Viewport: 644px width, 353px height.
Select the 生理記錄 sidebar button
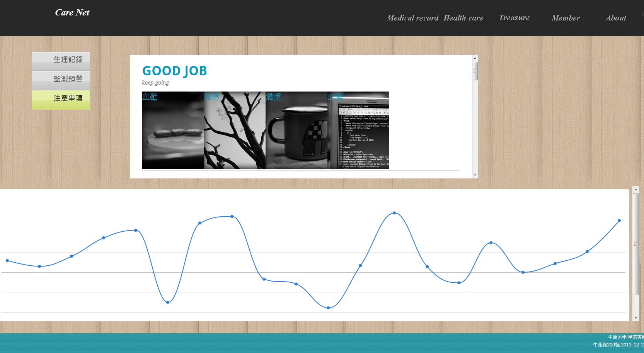61,60
